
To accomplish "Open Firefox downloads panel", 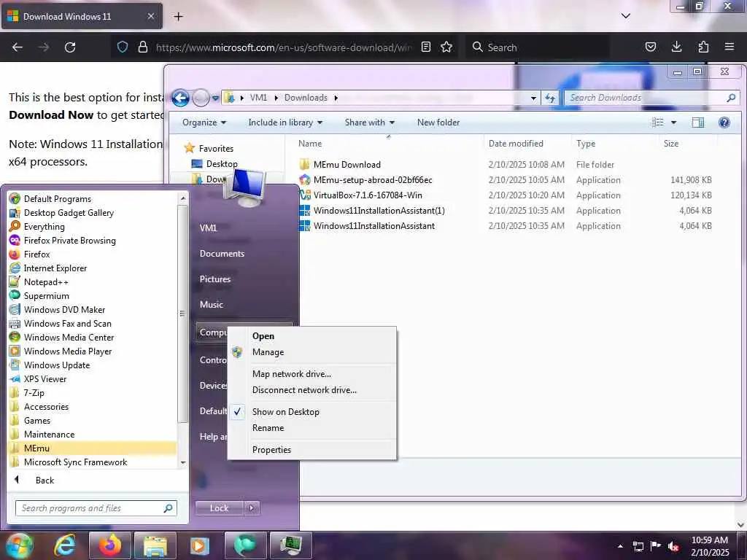I will pyautogui.click(x=676, y=47).
